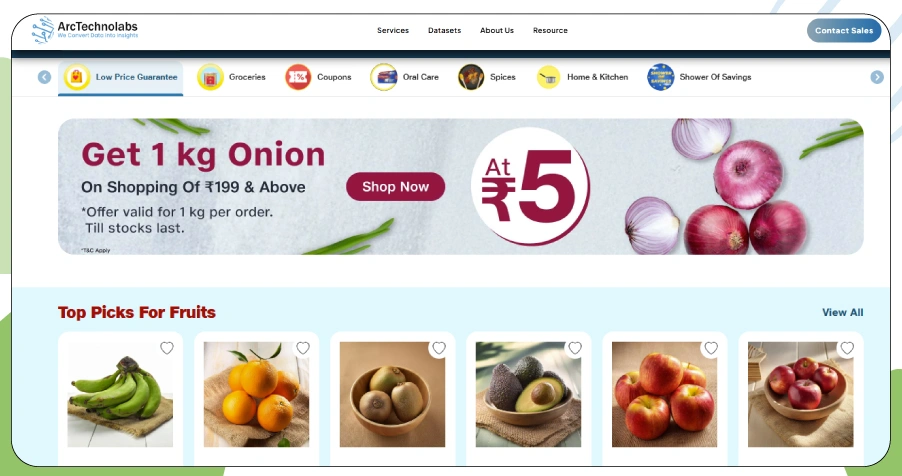
Task: Select the Coupons percent icon
Action: (298, 77)
